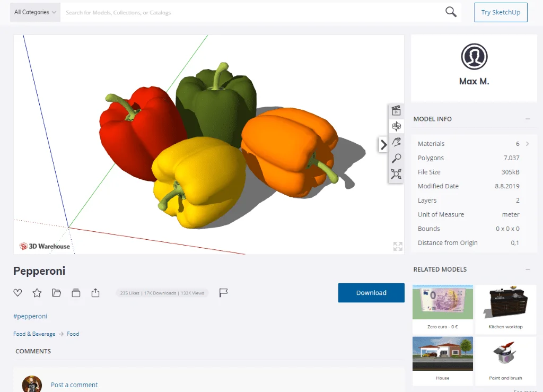Add model to a collection
543x392 pixels.
coord(76,293)
